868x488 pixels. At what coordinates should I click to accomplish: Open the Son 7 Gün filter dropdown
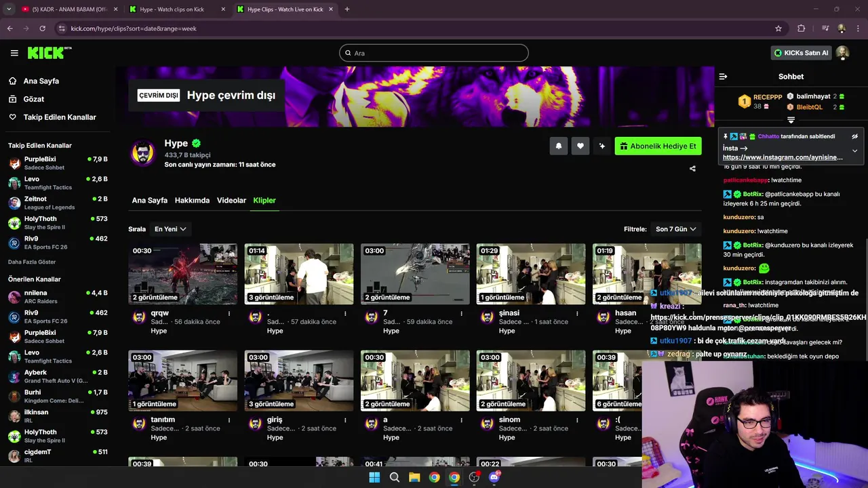(x=675, y=229)
